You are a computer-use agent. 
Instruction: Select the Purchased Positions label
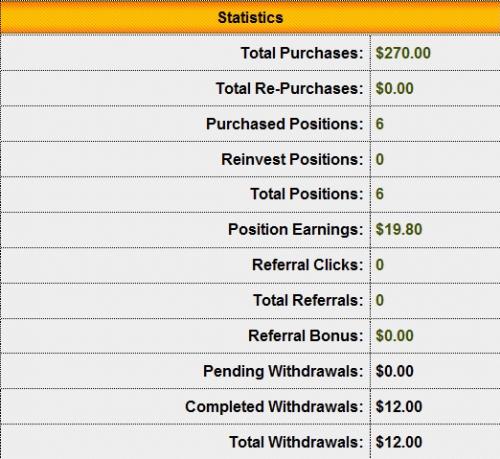click(285, 124)
